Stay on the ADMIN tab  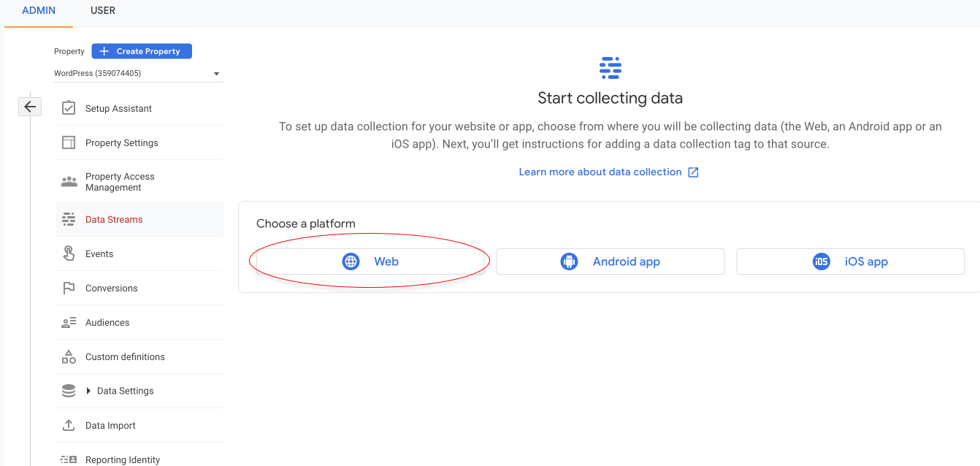38,10
